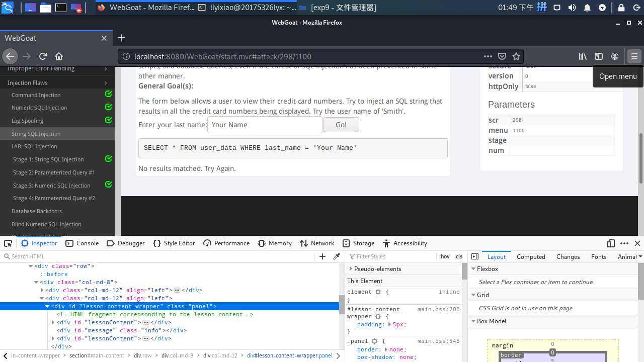Collapse the Grid section
Image resolution: width=644 pixels, height=362 pixels.
click(x=473, y=295)
